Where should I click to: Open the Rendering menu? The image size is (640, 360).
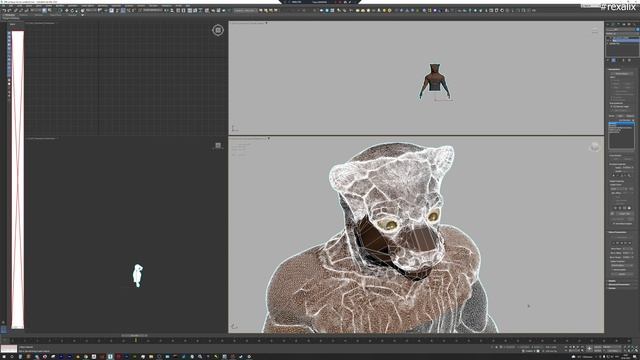[102, 6]
